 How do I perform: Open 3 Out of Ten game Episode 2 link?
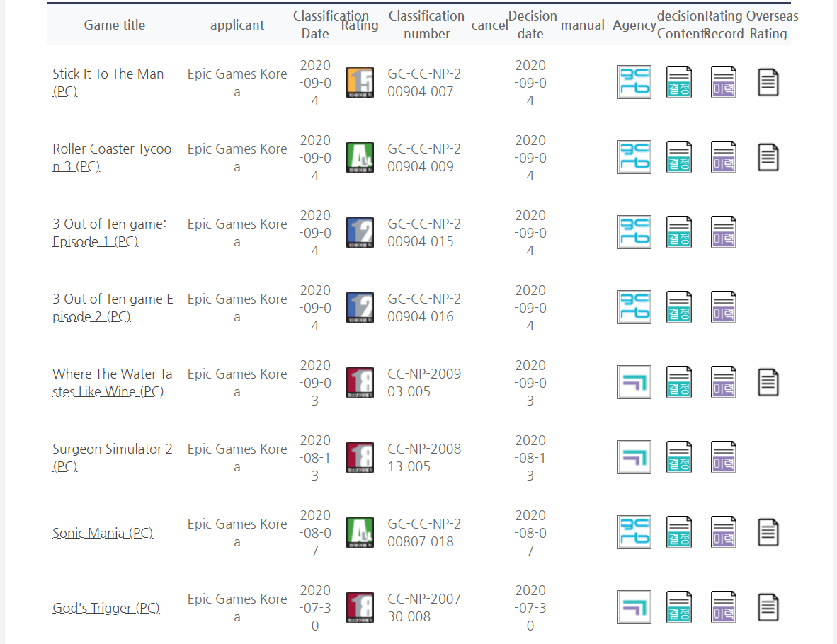(x=113, y=308)
